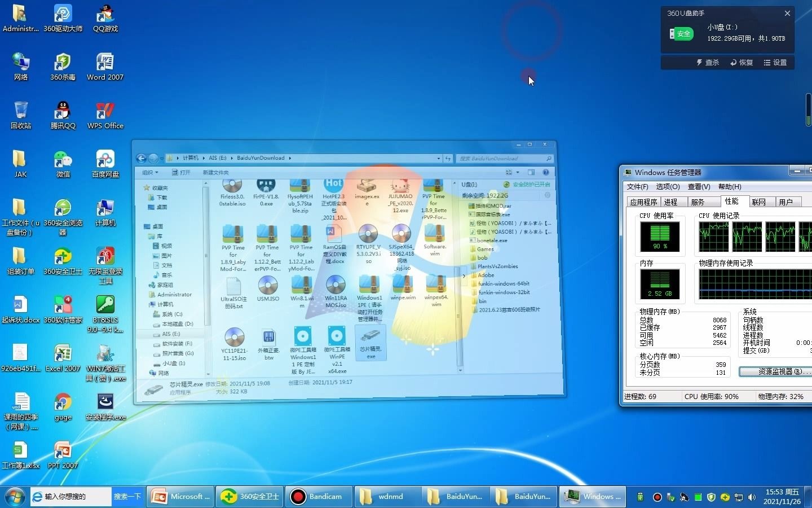Click 查杀 in 360 U盘助手 popup
The image size is (812, 508).
click(x=708, y=63)
